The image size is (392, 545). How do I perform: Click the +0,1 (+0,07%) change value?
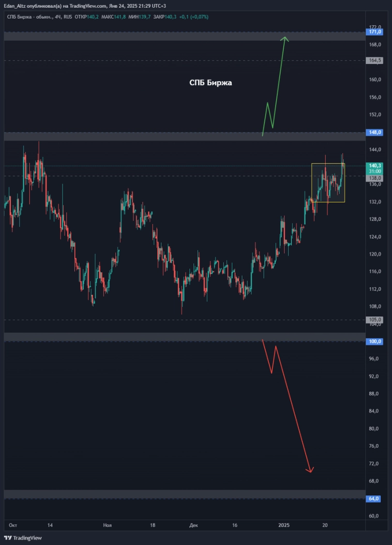coord(194,17)
